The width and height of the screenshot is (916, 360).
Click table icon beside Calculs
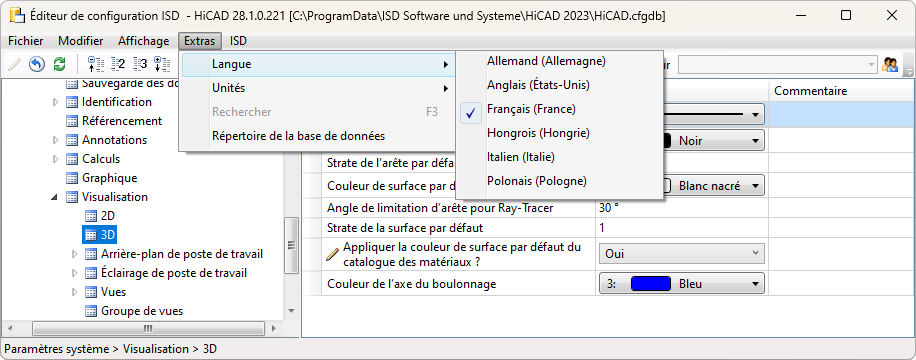tap(72, 159)
